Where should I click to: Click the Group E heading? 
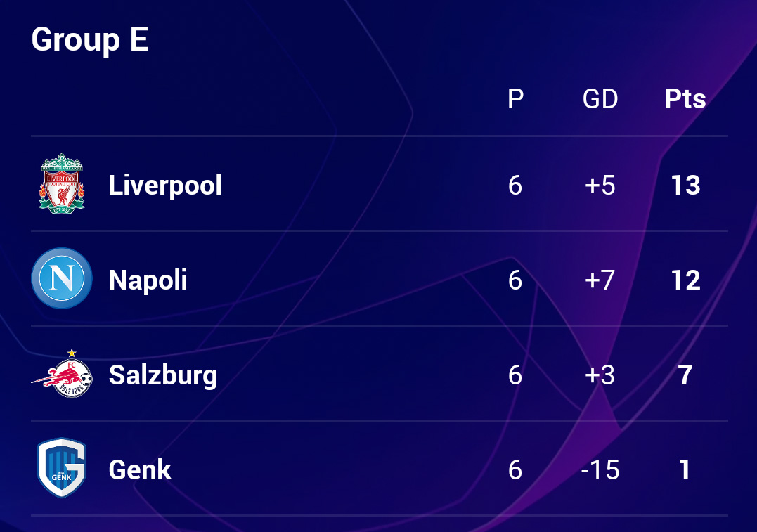pyautogui.click(x=90, y=39)
